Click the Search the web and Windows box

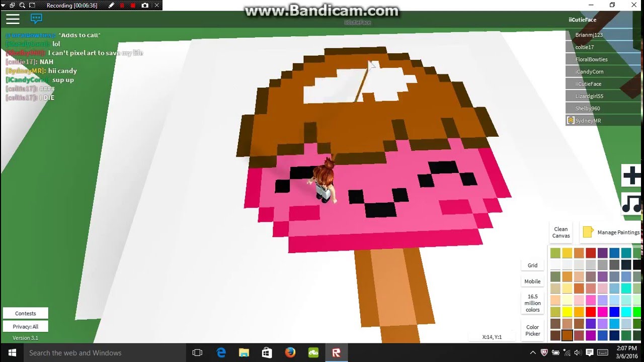pos(105,353)
